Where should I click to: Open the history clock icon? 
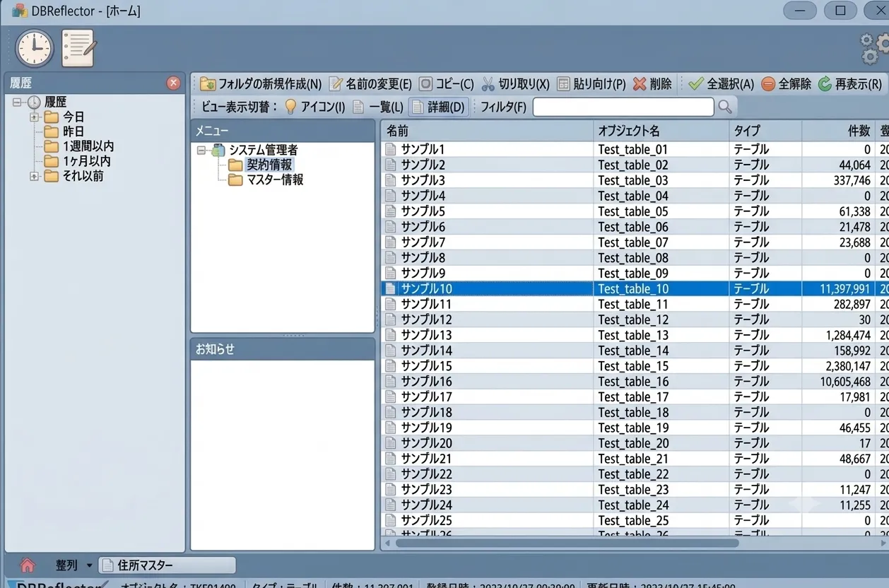35,48
